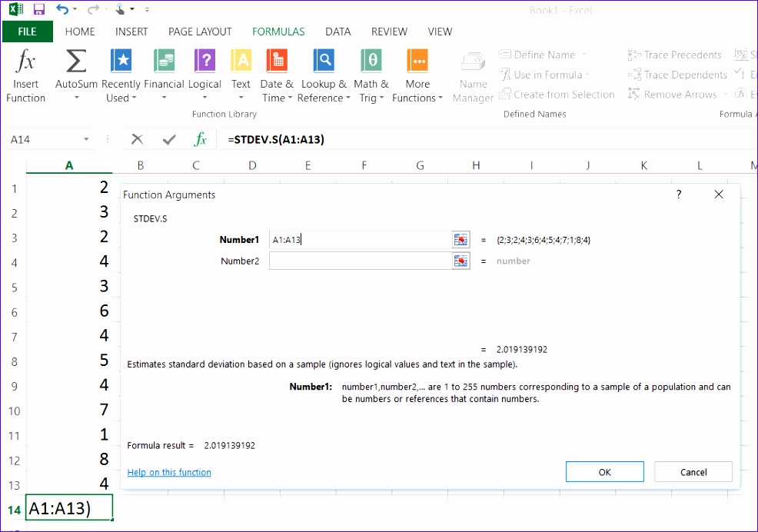The height and width of the screenshot is (532, 758).
Task: Enable Trace Precedents
Action: [675, 55]
